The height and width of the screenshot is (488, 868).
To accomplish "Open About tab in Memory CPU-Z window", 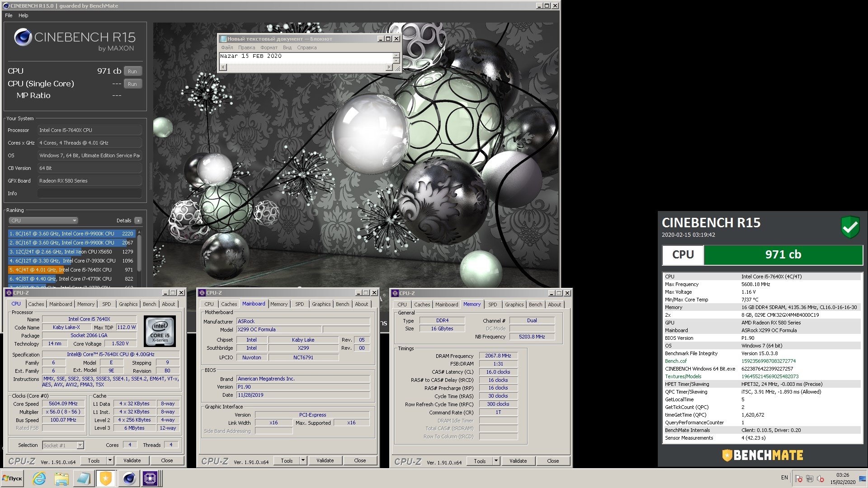I will [555, 305].
